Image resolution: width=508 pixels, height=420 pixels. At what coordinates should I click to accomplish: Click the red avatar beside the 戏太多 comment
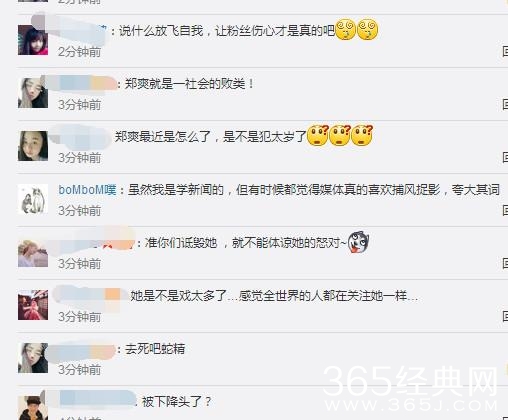click(x=33, y=305)
